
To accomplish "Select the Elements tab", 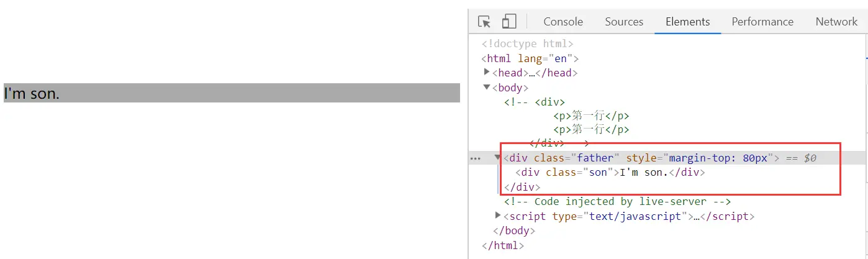I will (687, 22).
